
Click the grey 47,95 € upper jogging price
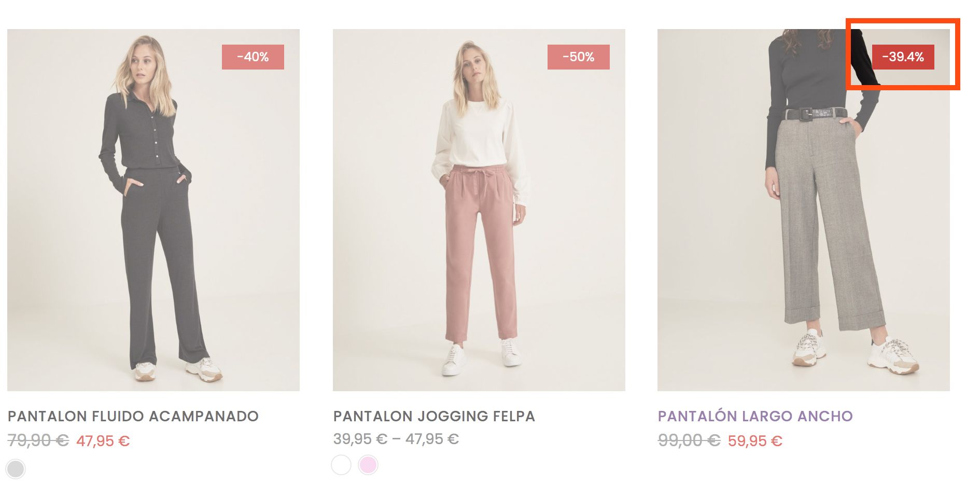coord(432,439)
